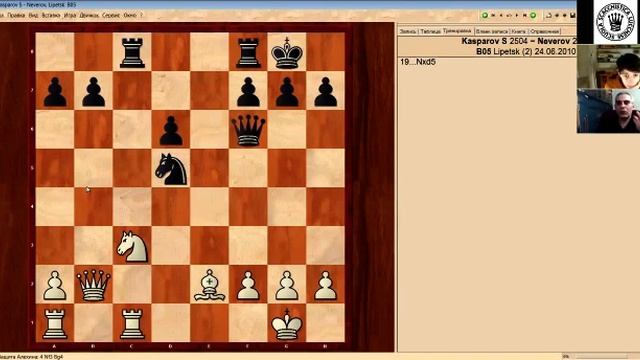Viewport: 640px width, 360px height.
Task: Select the black pawn on d6
Action: [171, 130]
